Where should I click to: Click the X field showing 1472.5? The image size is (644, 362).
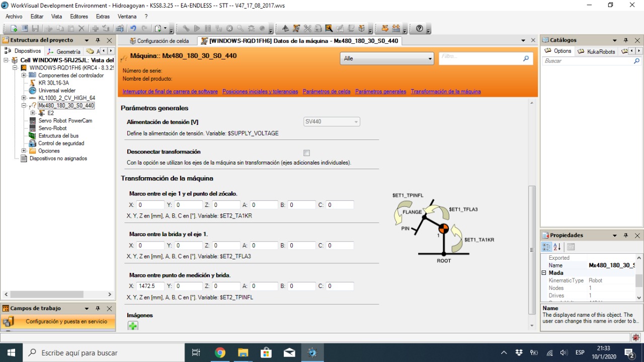coord(150,286)
